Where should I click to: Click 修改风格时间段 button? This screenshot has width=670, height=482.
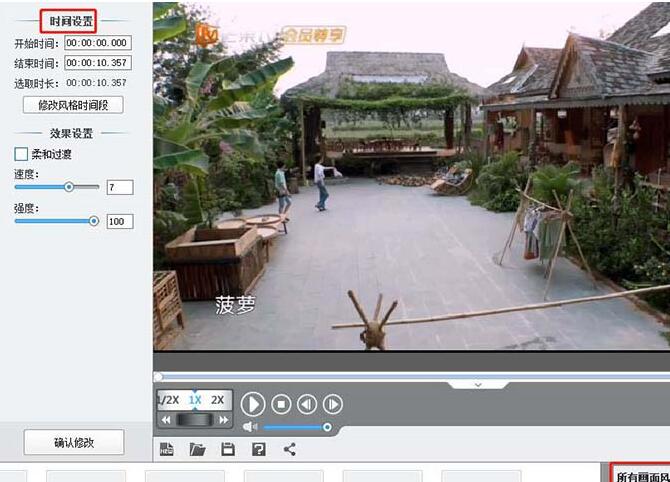click(73, 105)
